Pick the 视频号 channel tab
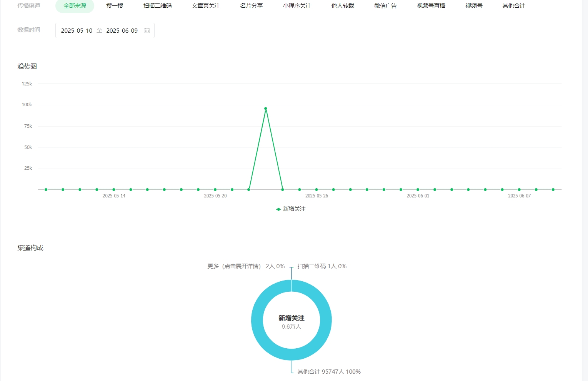 [x=474, y=6]
